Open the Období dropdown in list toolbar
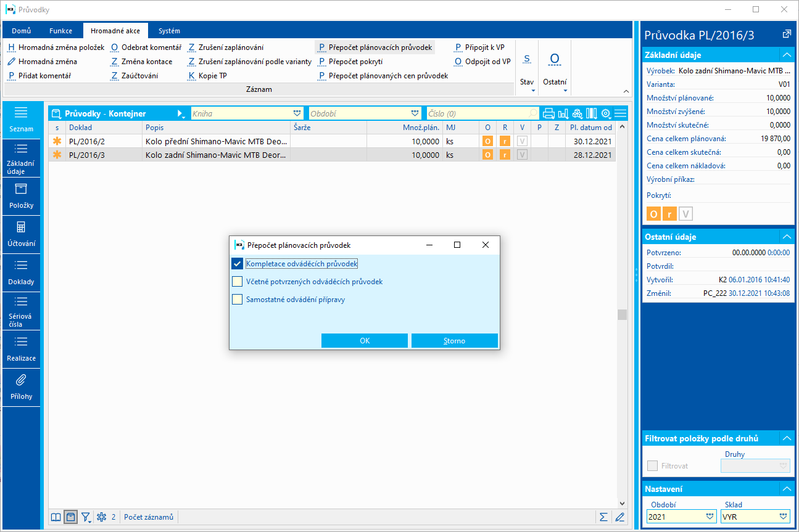The height and width of the screenshot is (532, 799). point(415,113)
